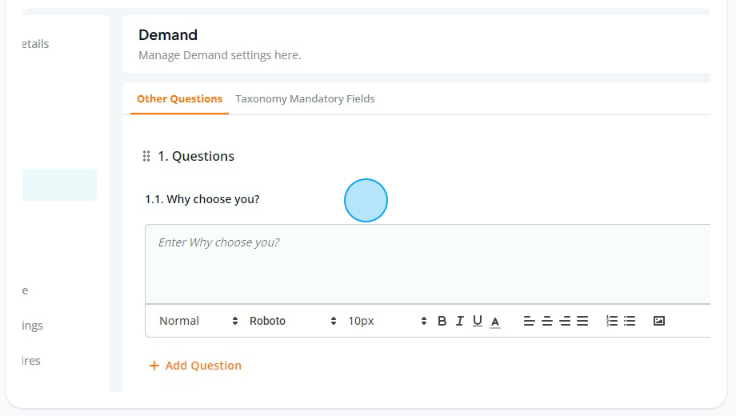736x416 pixels.
Task: Center align the text
Action: pyautogui.click(x=547, y=321)
